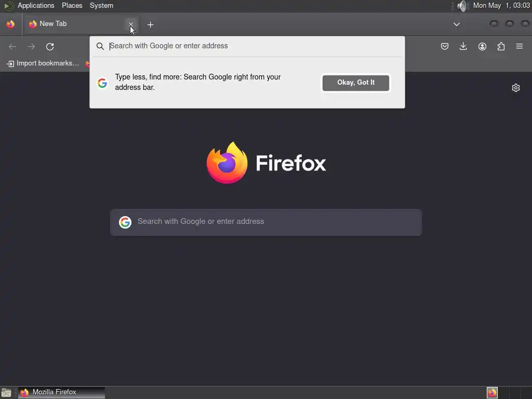Close the New Tab tab
Screen dimensions: 532x399
tap(130, 24)
